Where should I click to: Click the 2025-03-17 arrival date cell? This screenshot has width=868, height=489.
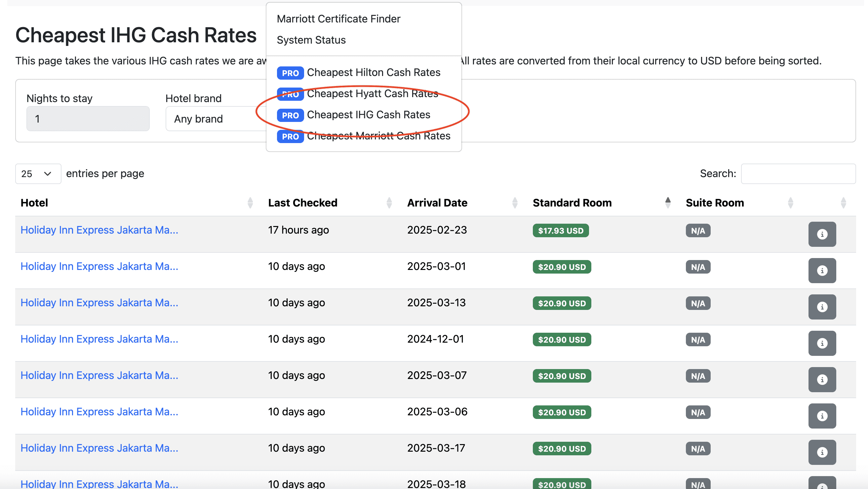[436, 448]
